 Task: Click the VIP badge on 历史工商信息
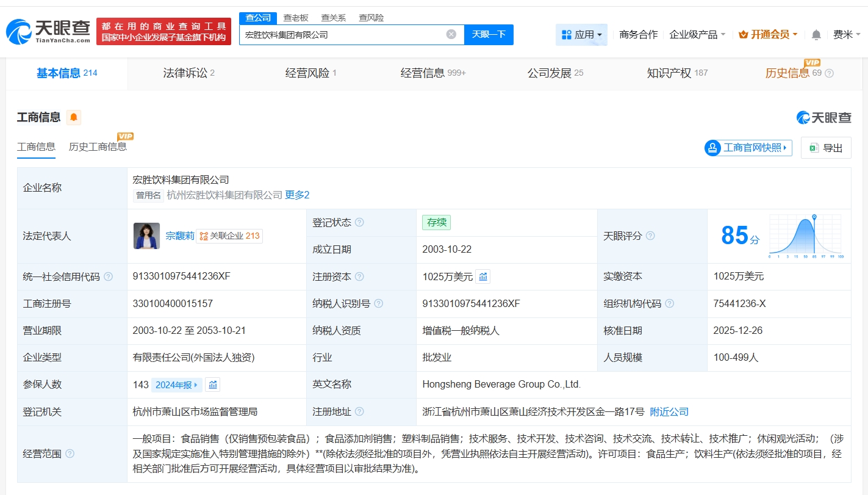(x=125, y=135)
